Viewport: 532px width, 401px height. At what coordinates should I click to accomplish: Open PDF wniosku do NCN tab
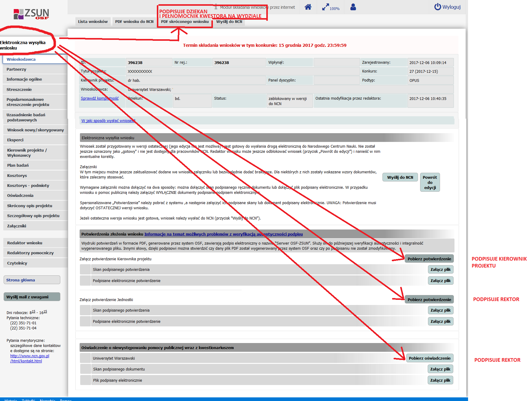point(134,21)
